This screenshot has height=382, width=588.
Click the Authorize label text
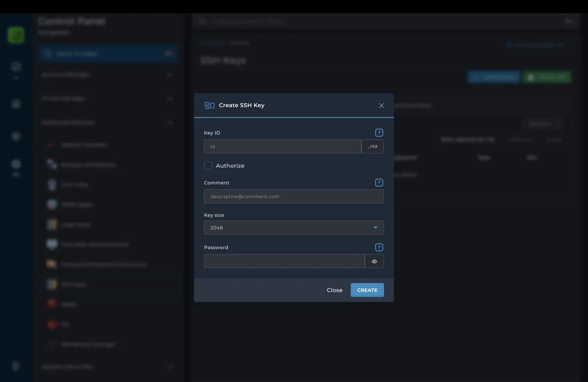coord(230,166)
